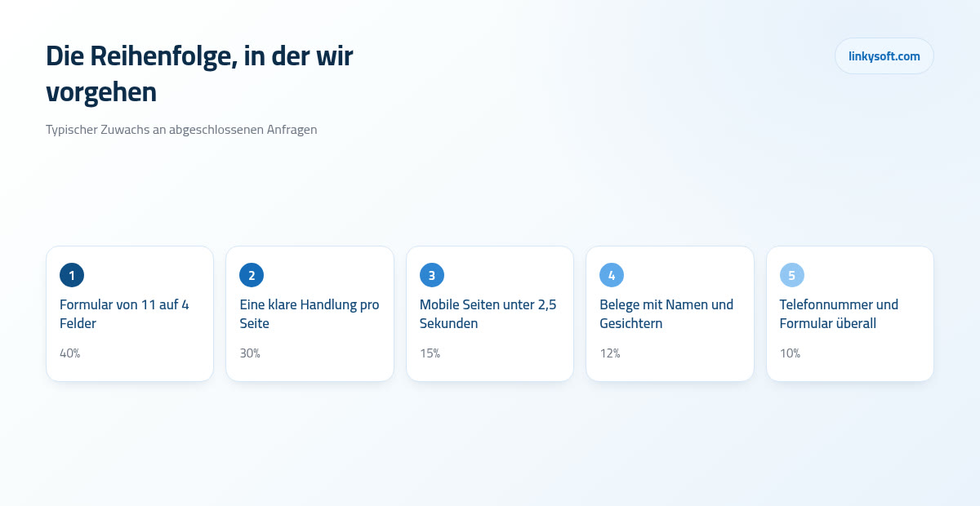Click the step 5 number badge
Viewport: 980px width, 506px height.
(x=792, y=275)
